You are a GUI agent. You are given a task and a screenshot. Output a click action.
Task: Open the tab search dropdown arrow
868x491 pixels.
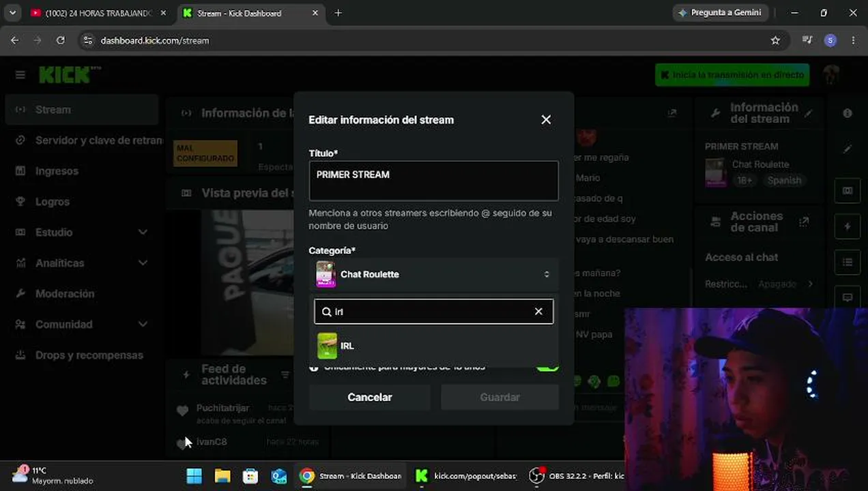[x=12, y=13]
